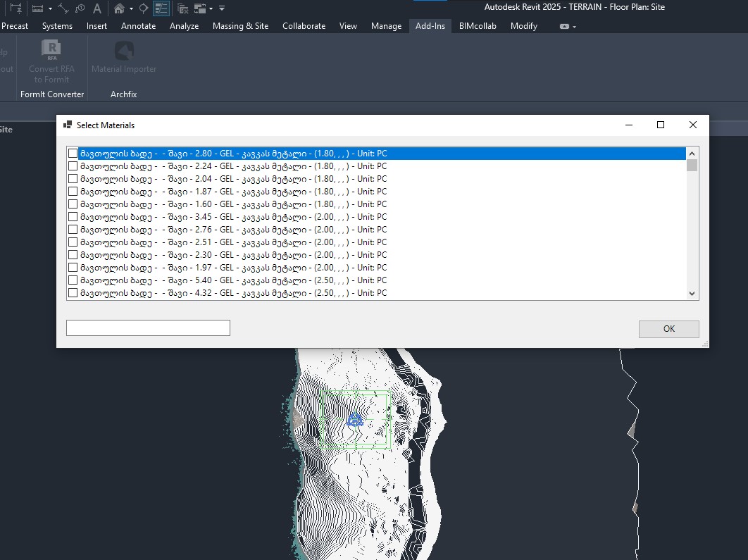Switch to the Modify tab
Screen dimensions: 748x560
[524, 26]
